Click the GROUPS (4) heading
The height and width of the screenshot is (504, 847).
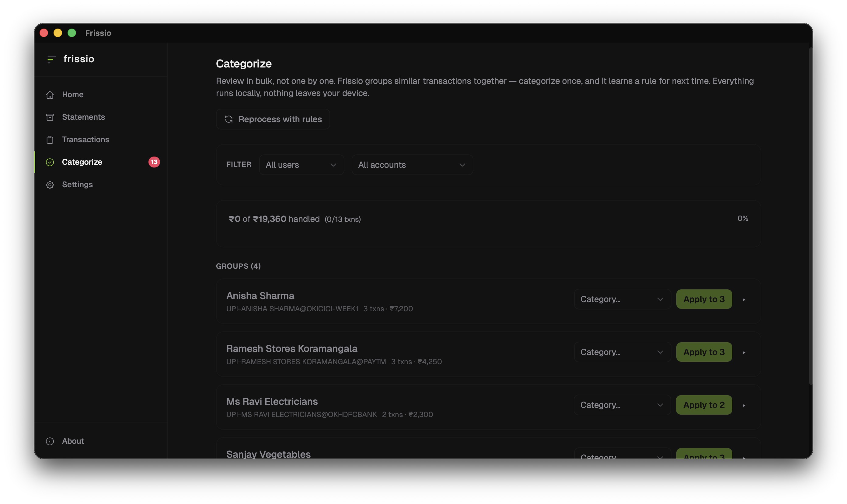[x=238, y=266]
